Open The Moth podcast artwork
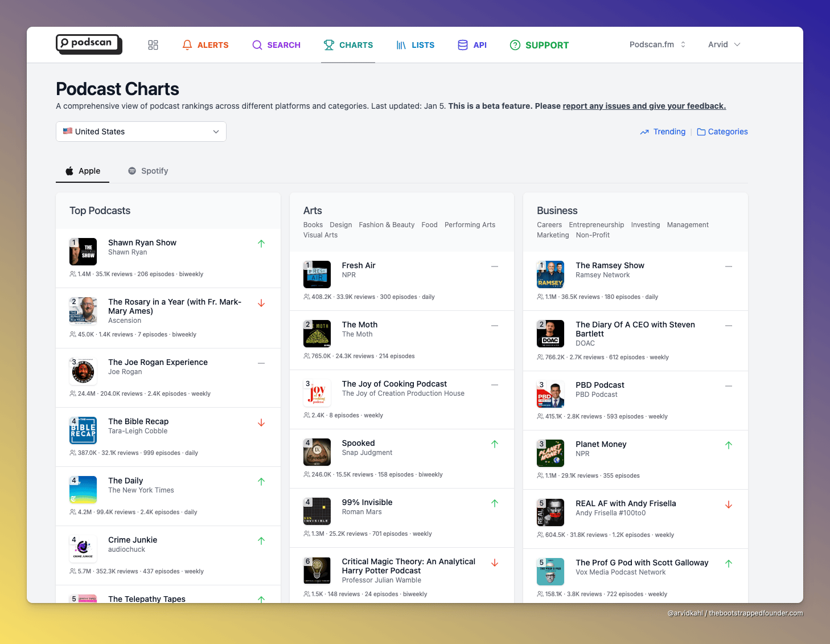The image size is (830, 644). (317, 334)
